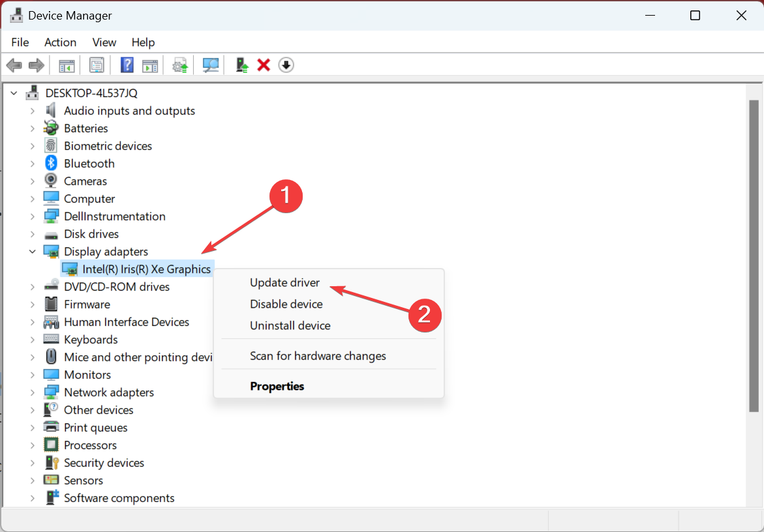
Task: Select the Network adapters label
Action: (x=109, y=392)
